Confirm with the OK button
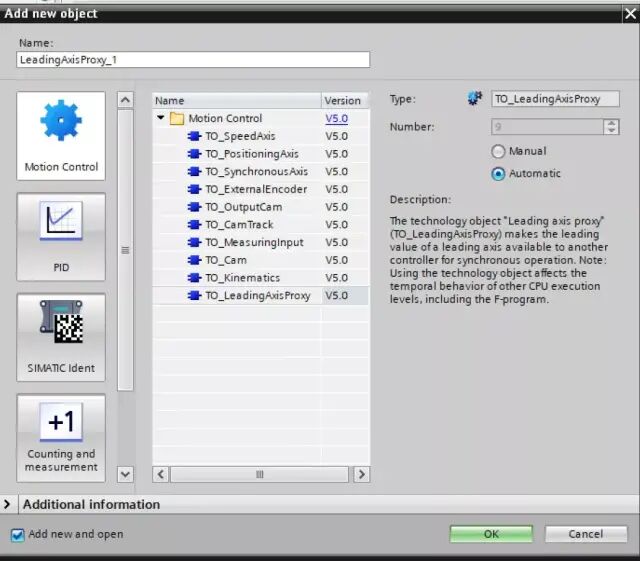The width and height of the screenshot is (640, 561). click(491, 534)
